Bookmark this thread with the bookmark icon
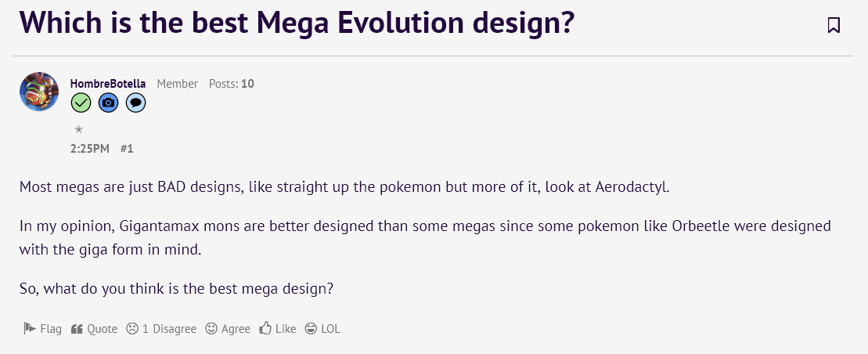Image resolution: width=868 pixels, height=354 pixels. pyautogui.click(x=834, y=25)
